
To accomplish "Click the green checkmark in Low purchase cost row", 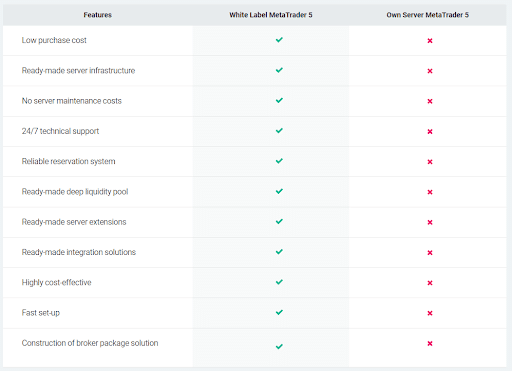I will point(279,40).
